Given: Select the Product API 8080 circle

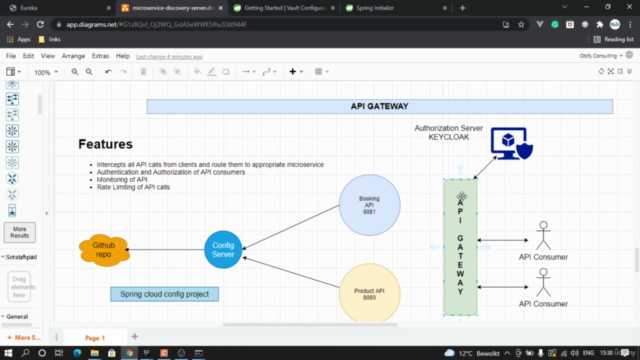Looking at the screenshot, I should [x=369, y=293].
